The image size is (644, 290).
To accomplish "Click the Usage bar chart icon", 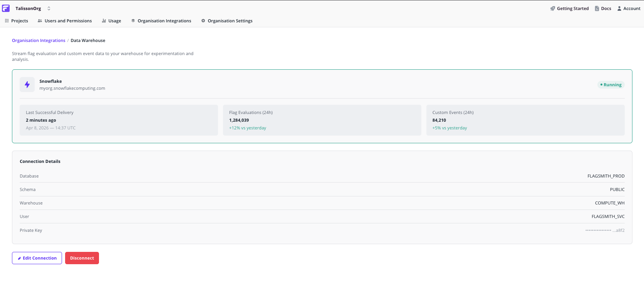I will (104, 21).
